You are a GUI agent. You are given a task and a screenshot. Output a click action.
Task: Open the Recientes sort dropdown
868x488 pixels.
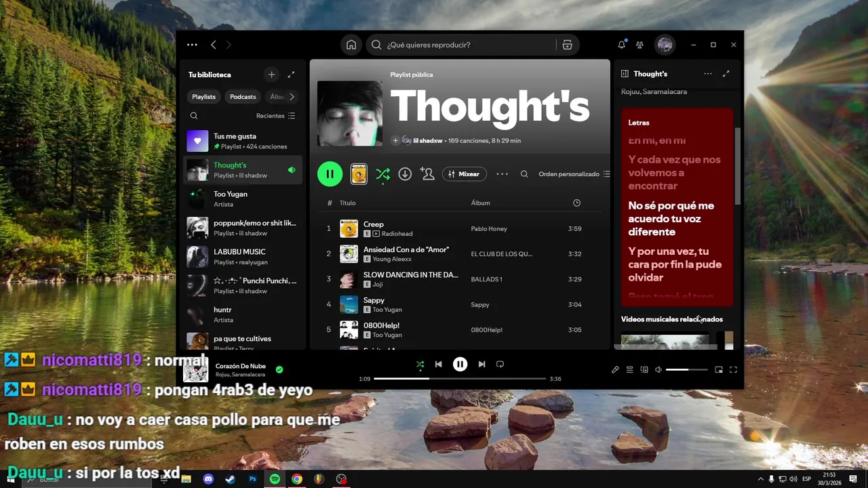[x=275, y=116]
